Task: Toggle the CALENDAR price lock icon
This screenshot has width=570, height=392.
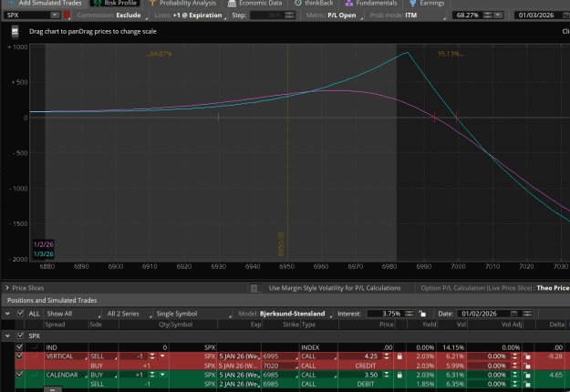Action: [x=399, y=375]
